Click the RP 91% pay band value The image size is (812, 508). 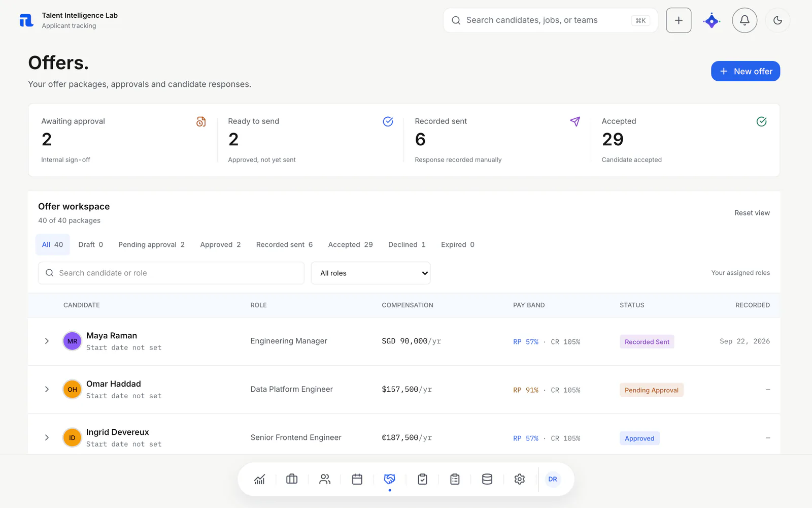tap(526, 390)
